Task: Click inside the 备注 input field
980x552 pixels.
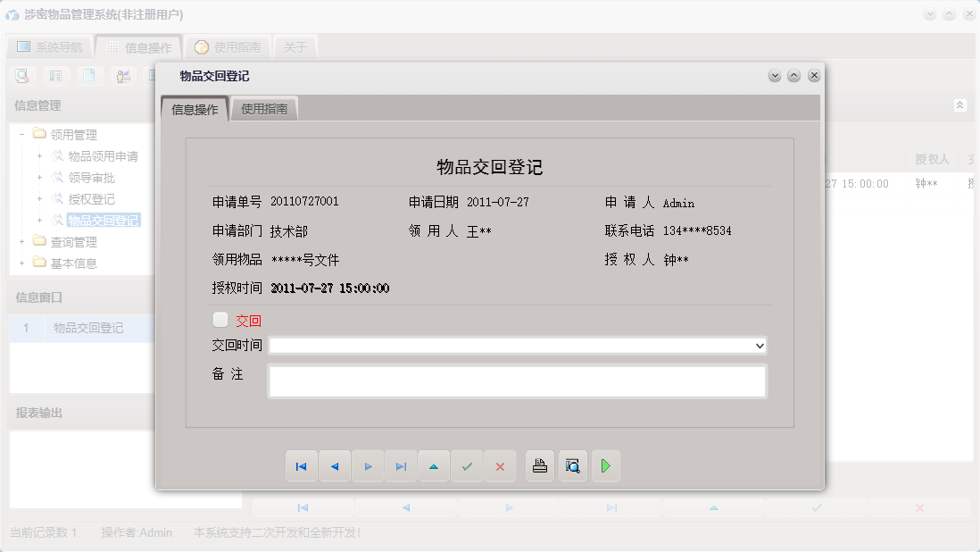Action: pos(516,381)
